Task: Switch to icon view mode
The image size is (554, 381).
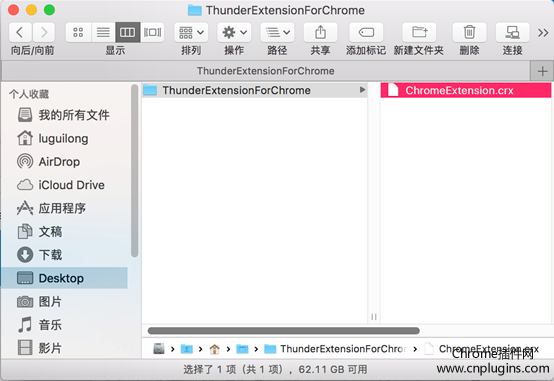Action: click(x=78, y=33)
